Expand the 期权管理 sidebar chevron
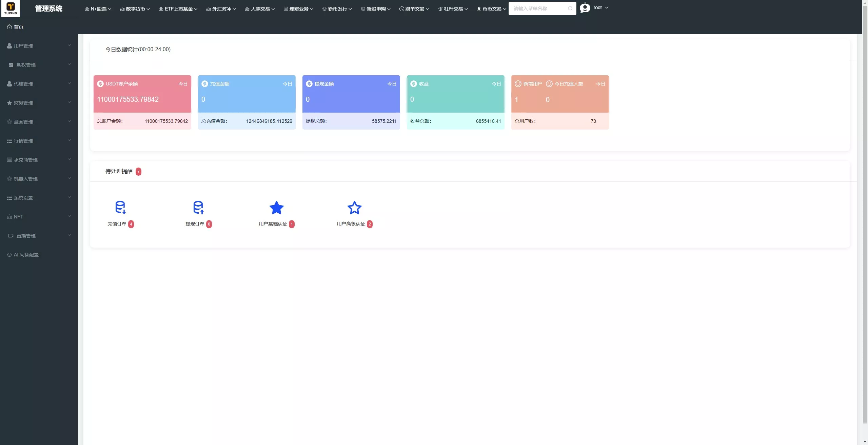The width and height of the screenshot is (868, 445). (69, 64)
